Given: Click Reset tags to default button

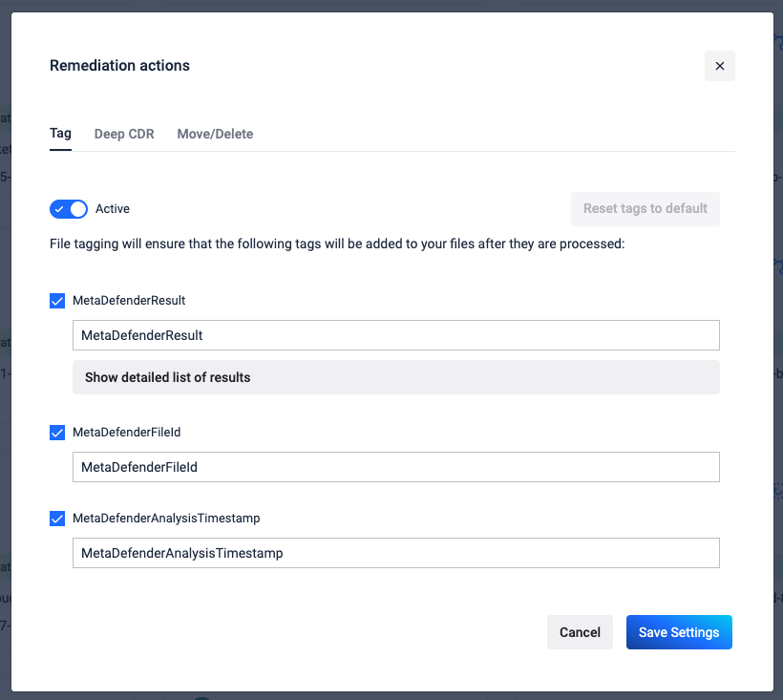Looking at the screenshot, I should click(x=645, y=209).
